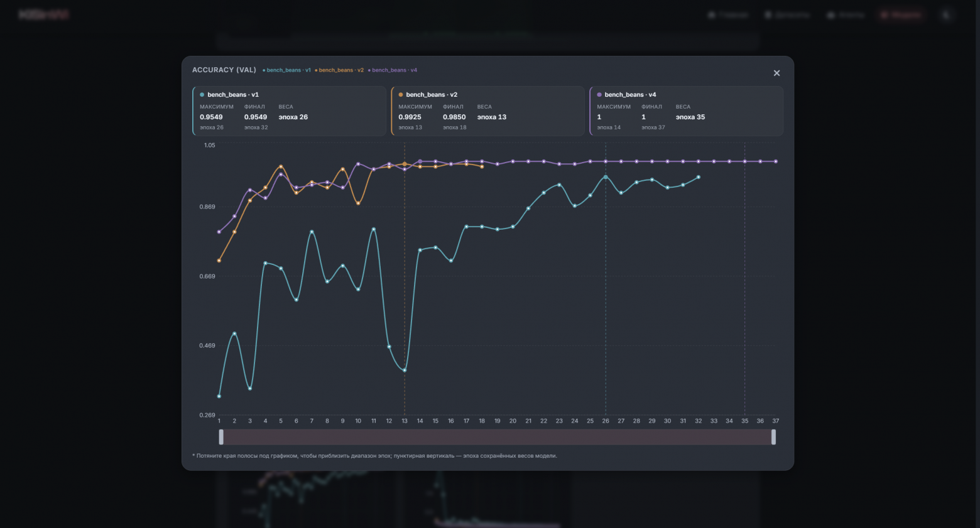Click the 0.469 y-axis label
The image size is (980, 528).
pyautogui.click(x=207, y=345)
